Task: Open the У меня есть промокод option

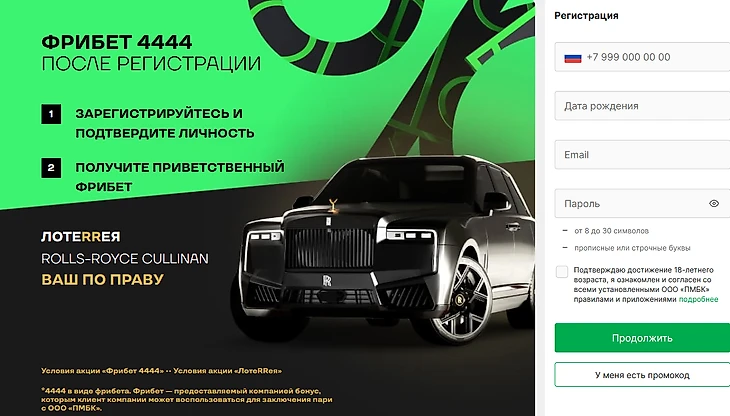Action: 642,375
